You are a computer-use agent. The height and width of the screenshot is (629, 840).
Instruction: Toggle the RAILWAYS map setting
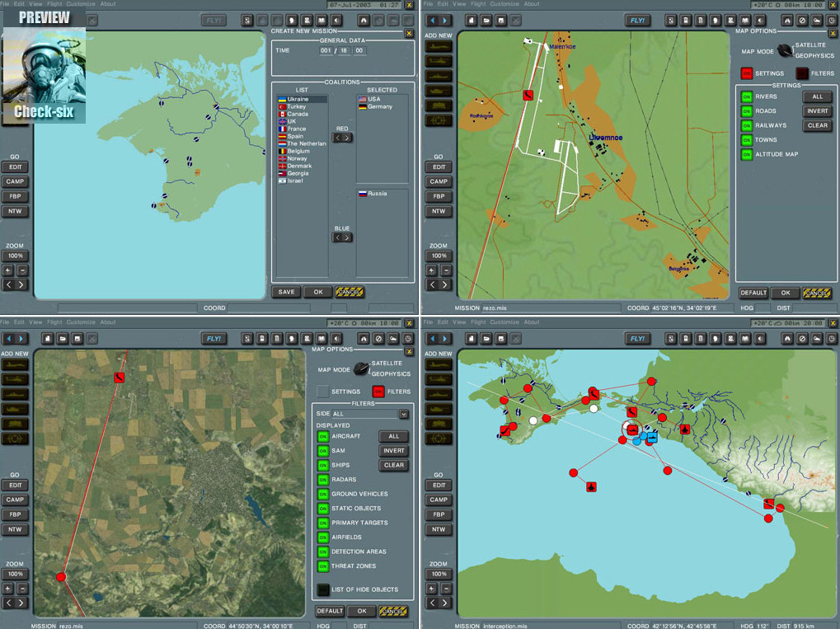(x=746, y=125)
